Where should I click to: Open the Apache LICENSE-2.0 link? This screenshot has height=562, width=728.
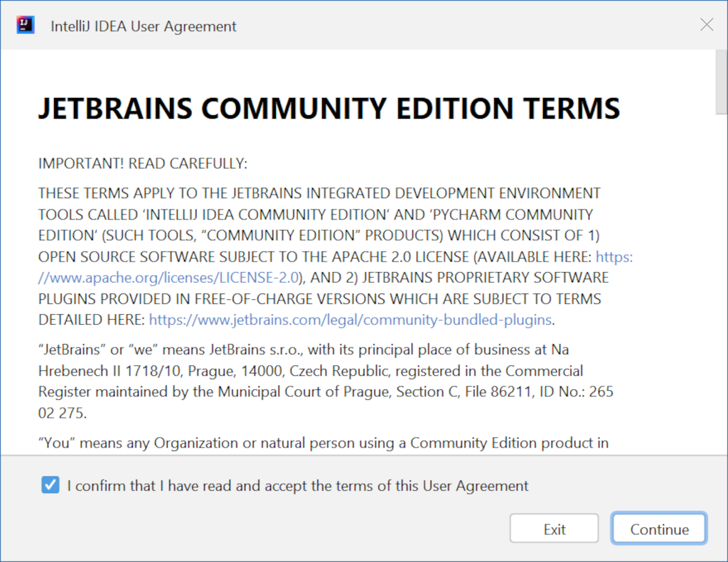tap(168, 278)
